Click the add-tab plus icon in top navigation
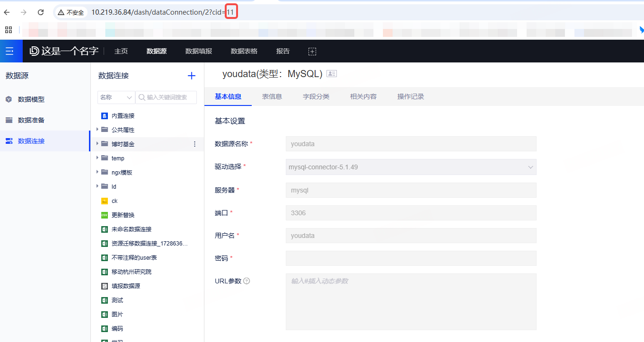This screenshot has width=644, height=342. (x=312, y=51)
